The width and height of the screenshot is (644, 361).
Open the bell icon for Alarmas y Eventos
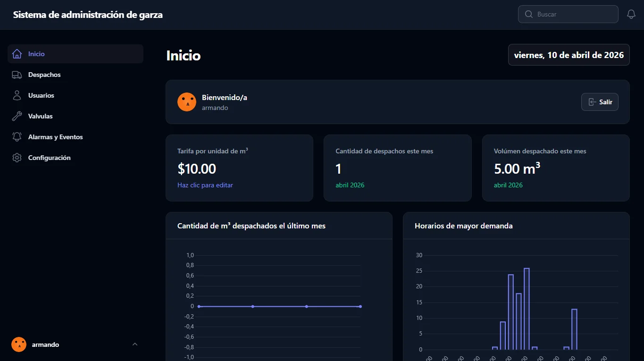[x=17, y=137]
